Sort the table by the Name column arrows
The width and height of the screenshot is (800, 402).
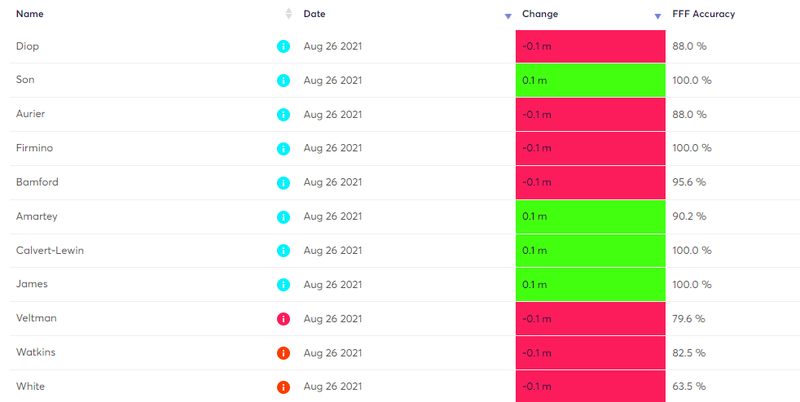(289, 14)
